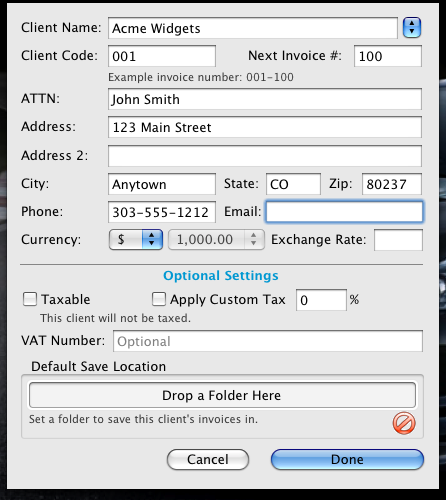
Task: Click the Drop a Folder Here well
Action: coord(222,395)
